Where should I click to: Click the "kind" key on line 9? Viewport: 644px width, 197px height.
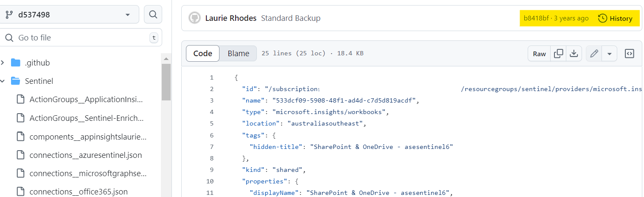[x=253, y=170]
